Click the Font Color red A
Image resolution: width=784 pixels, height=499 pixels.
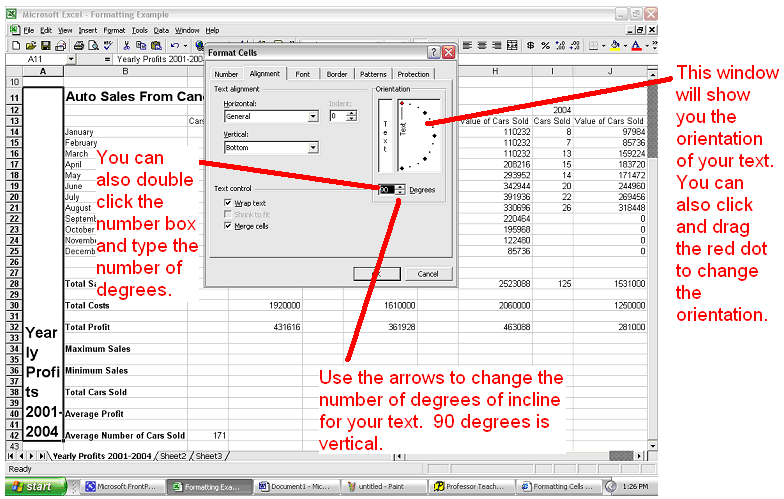pos(636,46)
